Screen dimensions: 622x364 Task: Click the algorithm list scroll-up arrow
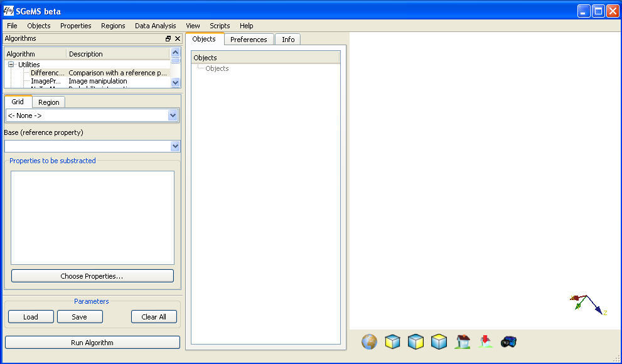click(x=175, y=52)
